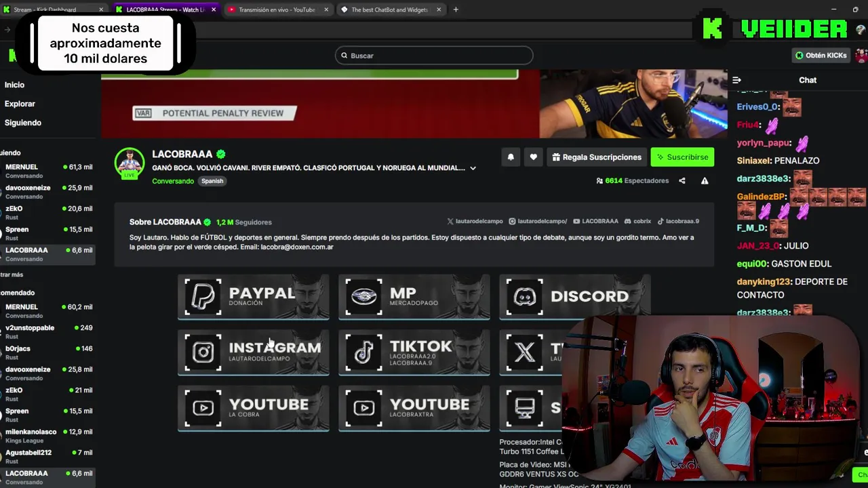Open Explorar in the sidebar
Screen dimensions: 868x488
(20, 104)
